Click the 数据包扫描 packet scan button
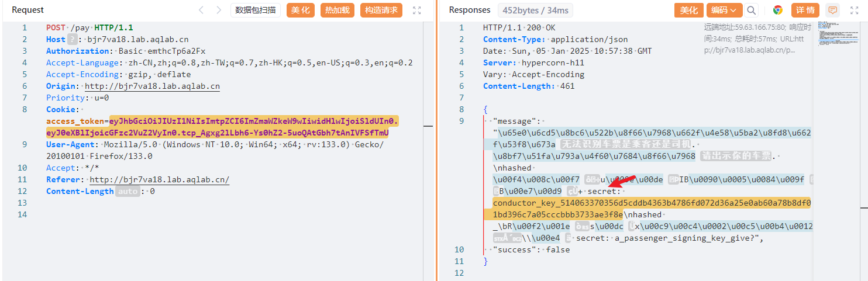868x281 pixels. point(256,10)
